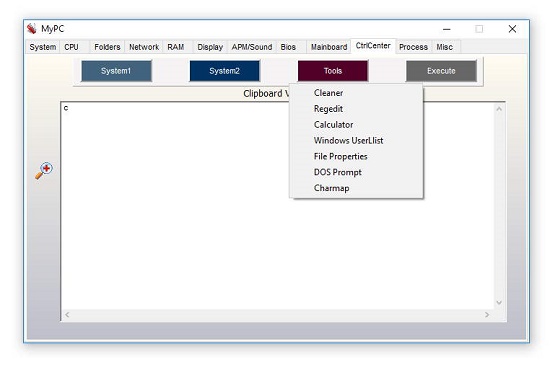
Task: Click scrollbar down arrow in clipboard viewer
Action: (499, 303)
